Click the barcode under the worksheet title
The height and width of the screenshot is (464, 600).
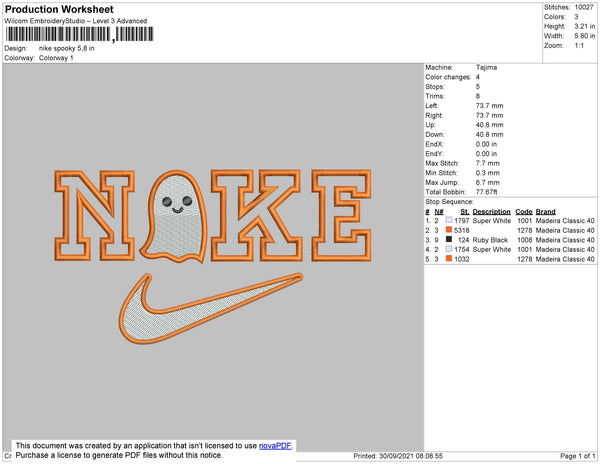coord(80,34)
